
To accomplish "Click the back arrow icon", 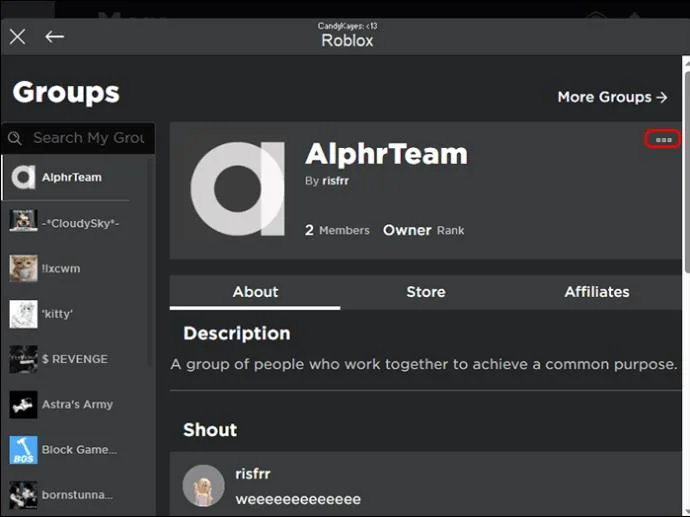I will pyautogui.click(x=55, y=37).
